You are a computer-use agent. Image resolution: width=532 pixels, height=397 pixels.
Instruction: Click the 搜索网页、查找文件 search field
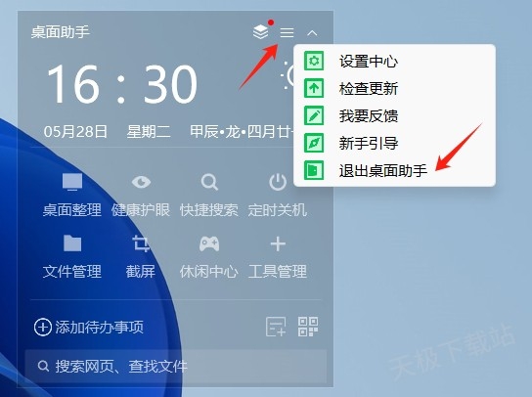pos(176,367)
